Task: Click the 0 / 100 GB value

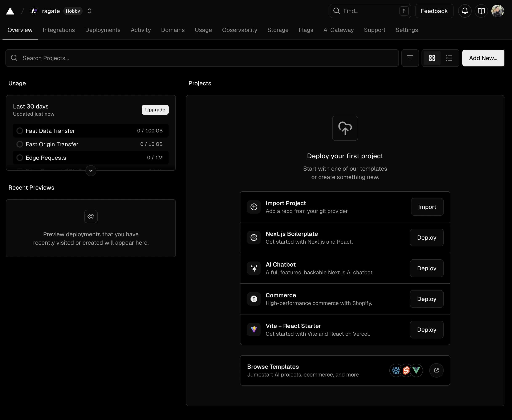Action: (150, 131)
